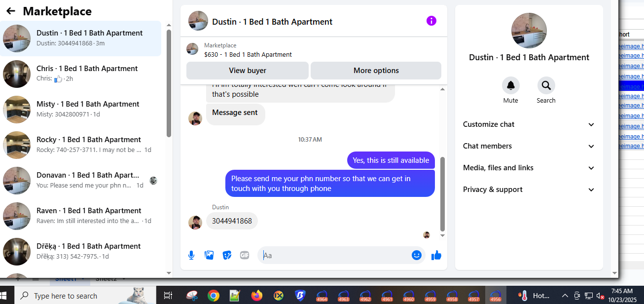
Task: Open Rocky 1 Bed 1 Bath conversation
Action: (x=81, y=145)
